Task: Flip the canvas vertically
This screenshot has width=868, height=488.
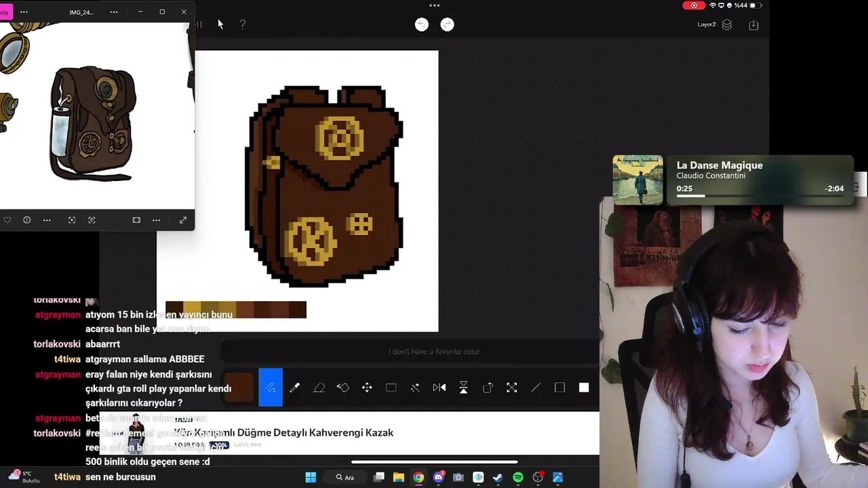Action: pos(463,388)
